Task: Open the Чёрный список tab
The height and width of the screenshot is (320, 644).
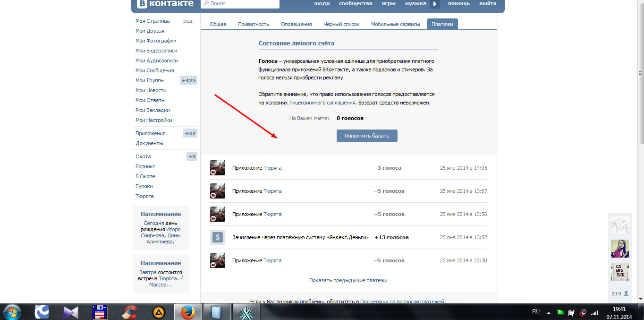Action: coord(341,24)
